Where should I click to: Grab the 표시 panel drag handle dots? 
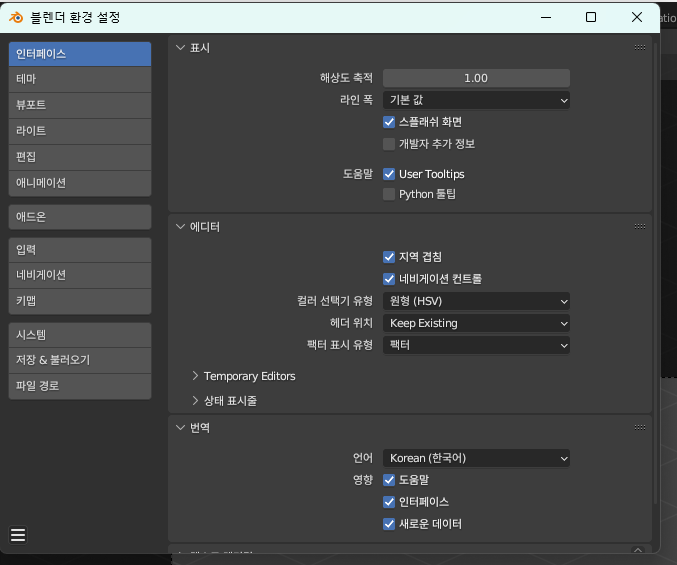(x=640, y=47)
